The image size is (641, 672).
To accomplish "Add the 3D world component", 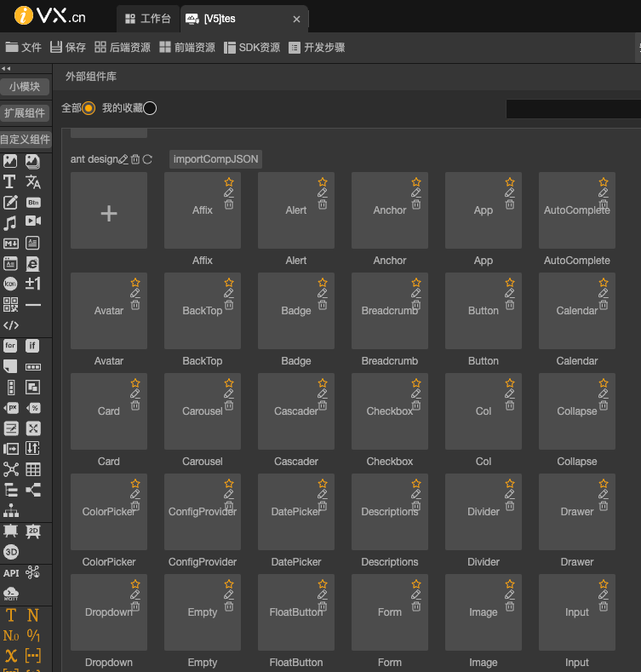I will pos(11,552).
